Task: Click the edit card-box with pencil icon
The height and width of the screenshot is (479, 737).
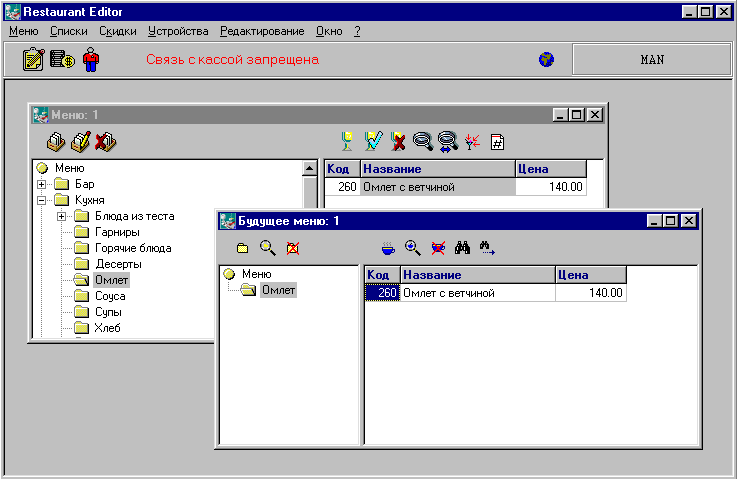Action: [80, 141]
